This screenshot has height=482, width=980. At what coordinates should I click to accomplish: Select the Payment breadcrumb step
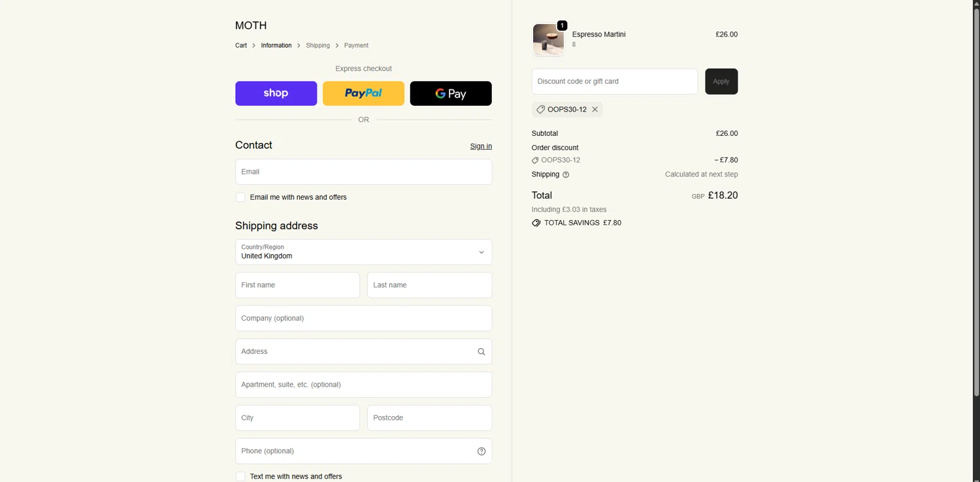(x=356, y=46)
